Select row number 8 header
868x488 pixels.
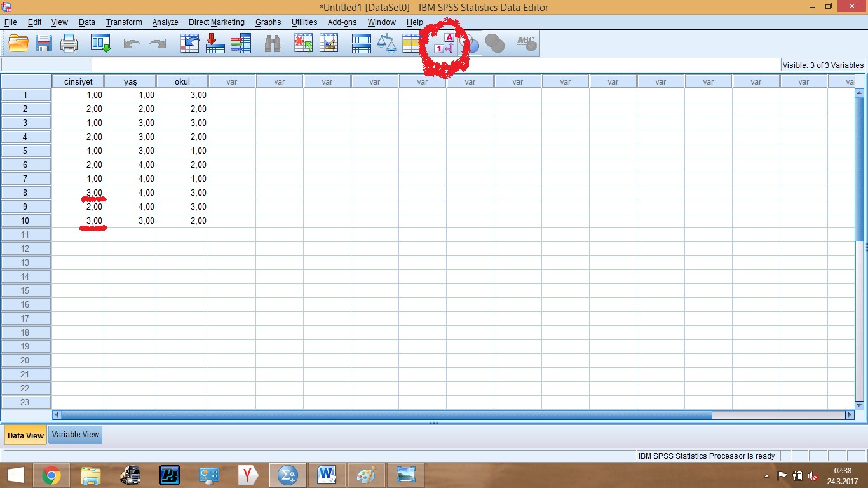[x=26, y=193]
